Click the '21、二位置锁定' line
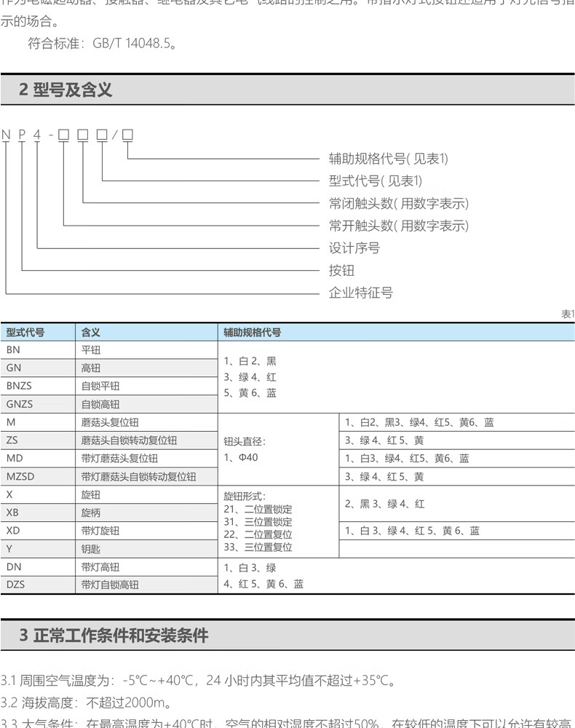575x728 pixels. pos(258,510)
